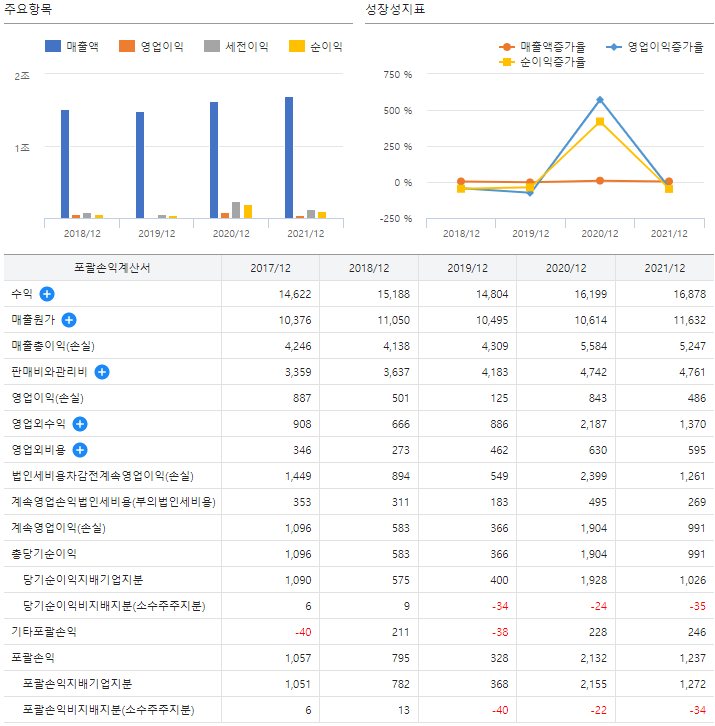Viewport: 715px width, 726px height.
Task: Click the 수익 value 16,878 for 2021/12
Action: (690, 294)
